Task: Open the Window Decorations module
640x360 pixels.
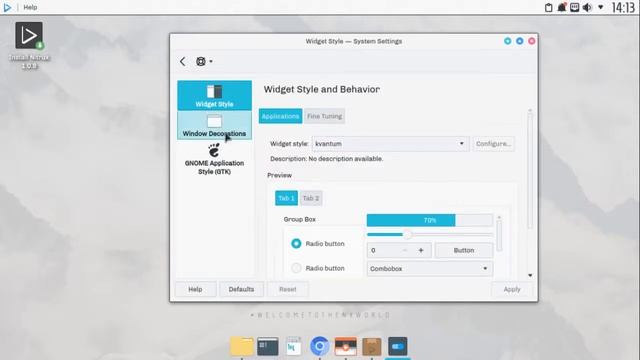Action: [x=214, y=125]
